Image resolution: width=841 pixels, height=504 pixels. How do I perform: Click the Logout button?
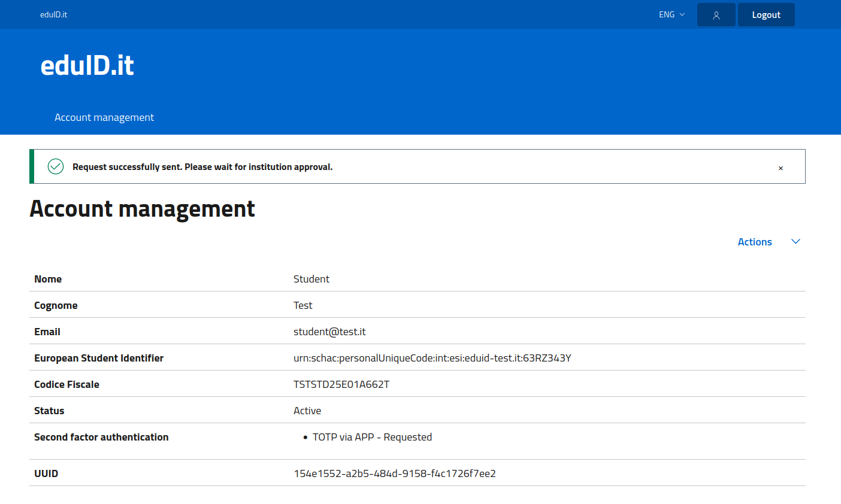point(766,15)
